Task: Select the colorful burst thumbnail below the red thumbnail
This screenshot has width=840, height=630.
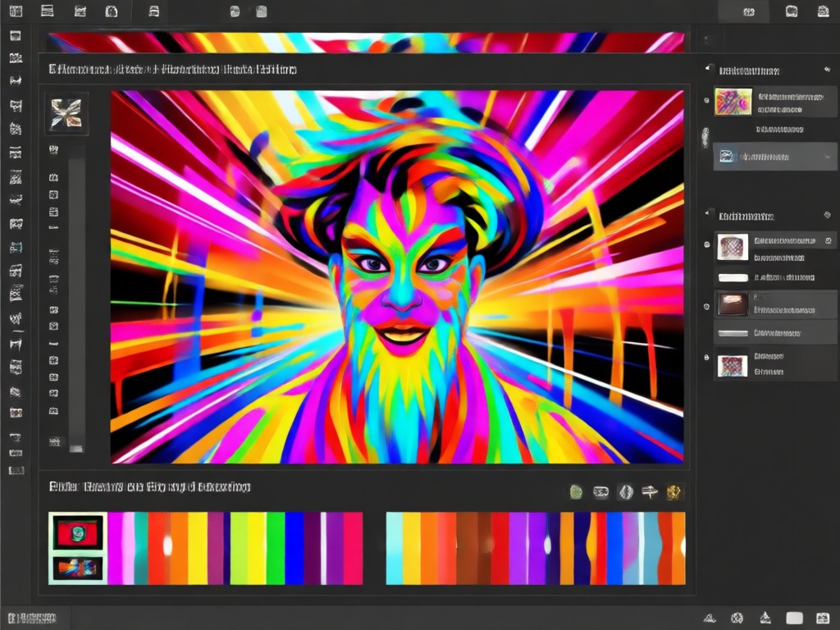Action: [78, 568]
